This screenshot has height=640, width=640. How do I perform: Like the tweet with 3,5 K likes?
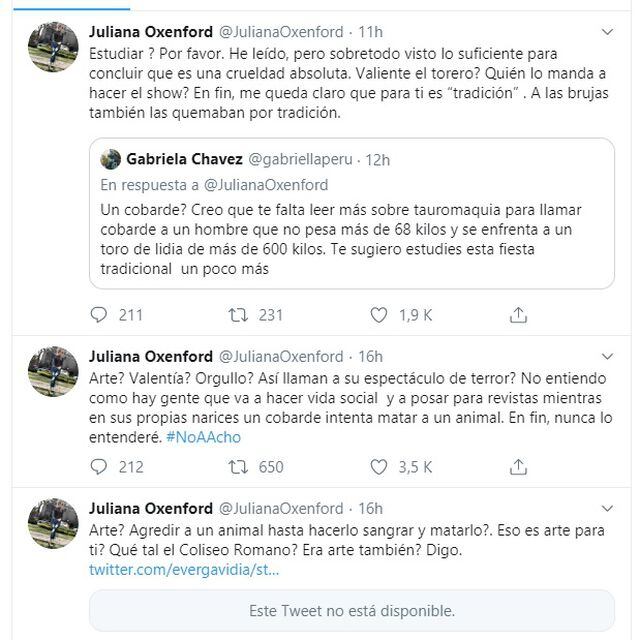(x=378, y=466)
